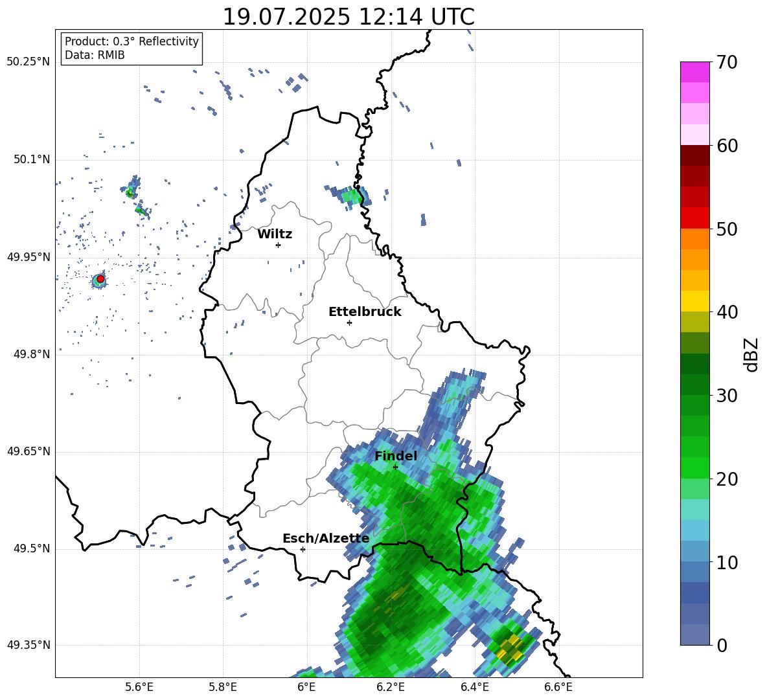Click the 50.1°N latitude label
The image size is (767, 700).
[32, 159]
